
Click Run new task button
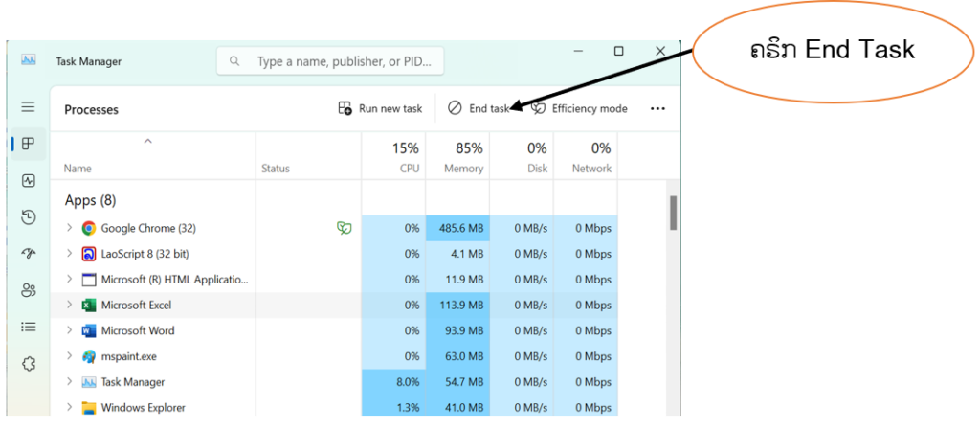(381, 109)
